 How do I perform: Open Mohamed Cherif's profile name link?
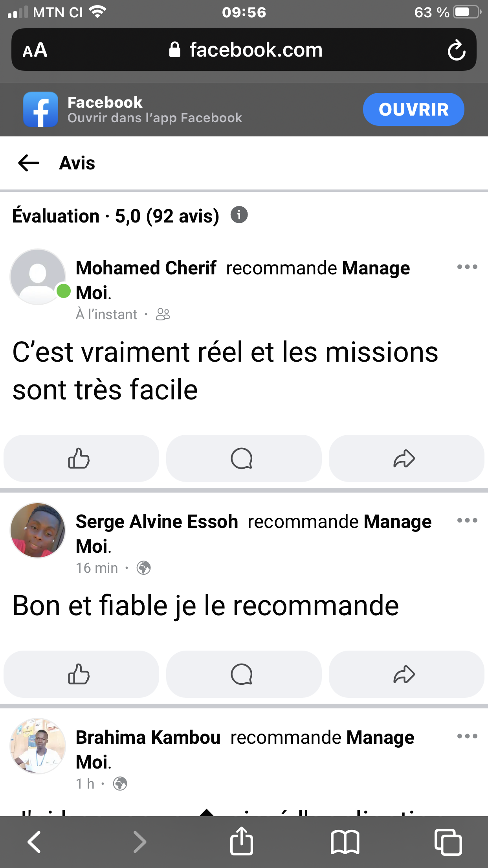[x=146, y=268]
